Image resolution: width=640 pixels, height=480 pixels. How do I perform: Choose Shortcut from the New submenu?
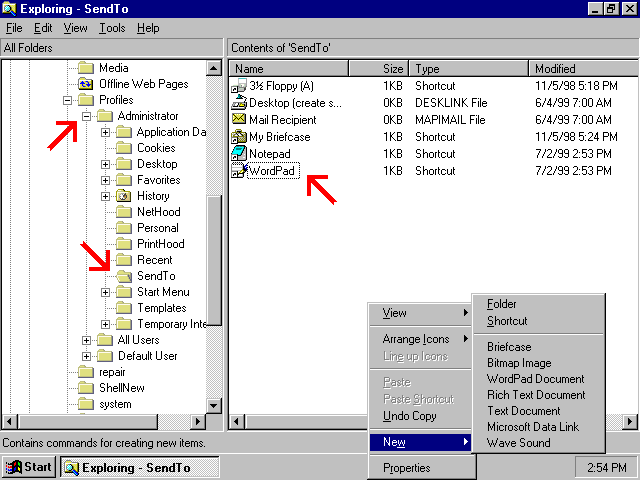(x=538, y=321)
